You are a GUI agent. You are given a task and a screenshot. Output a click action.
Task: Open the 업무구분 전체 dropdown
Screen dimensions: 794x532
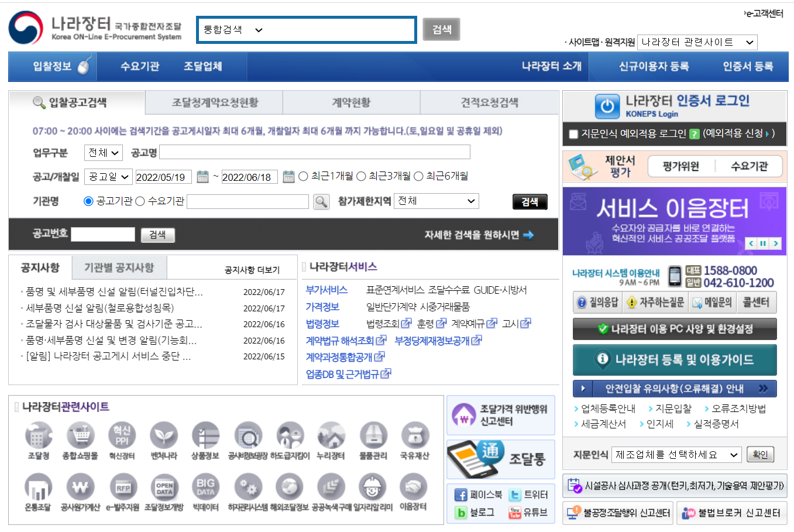104,153
